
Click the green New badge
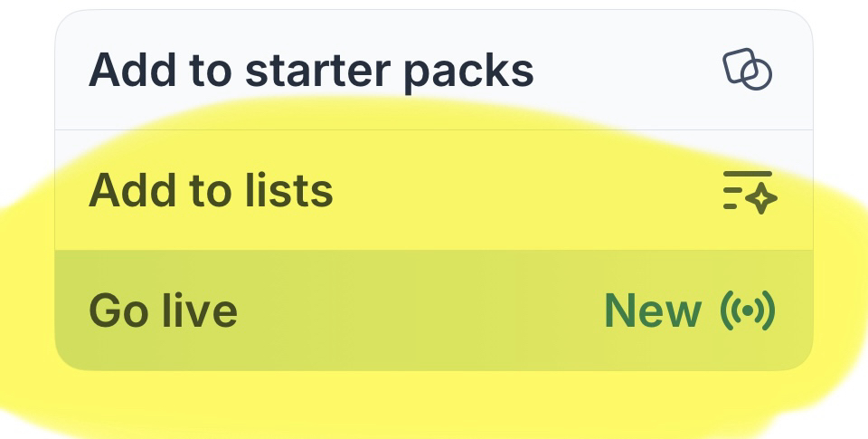coord(652,310)
